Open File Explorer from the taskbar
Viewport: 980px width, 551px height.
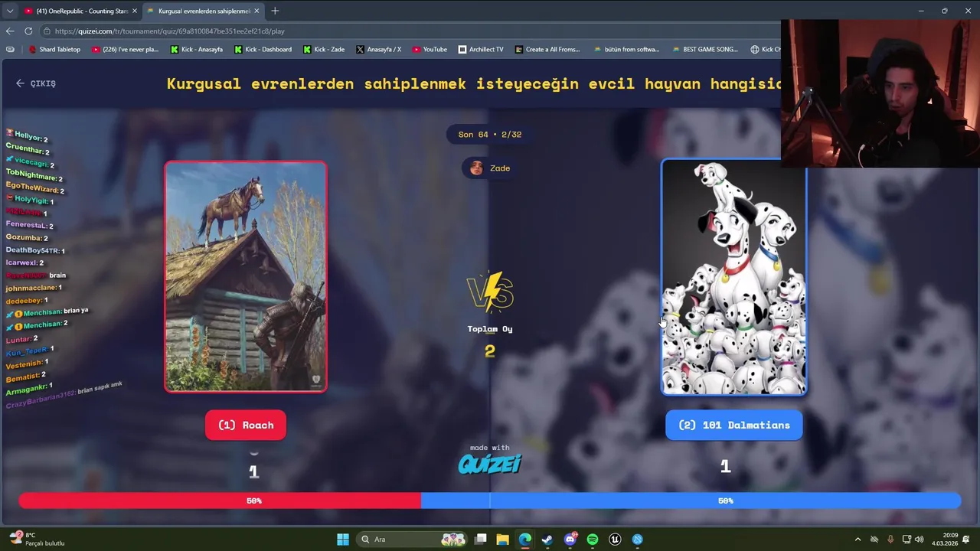click(x=502, y=540)
